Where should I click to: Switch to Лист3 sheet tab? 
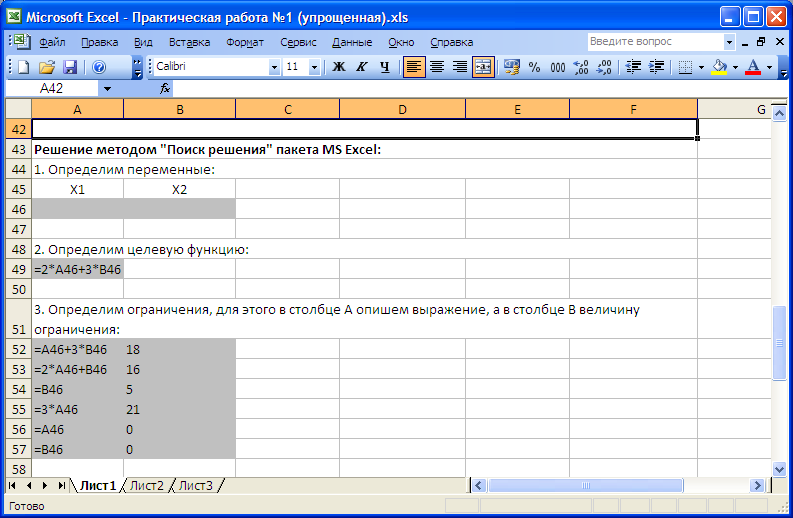tap(196, 486)
